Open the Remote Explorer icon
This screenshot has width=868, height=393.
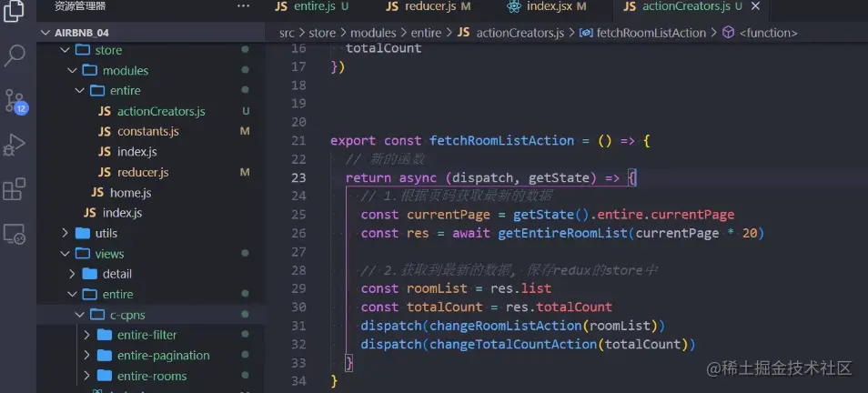pyautogui.click(x=14, y=234)
